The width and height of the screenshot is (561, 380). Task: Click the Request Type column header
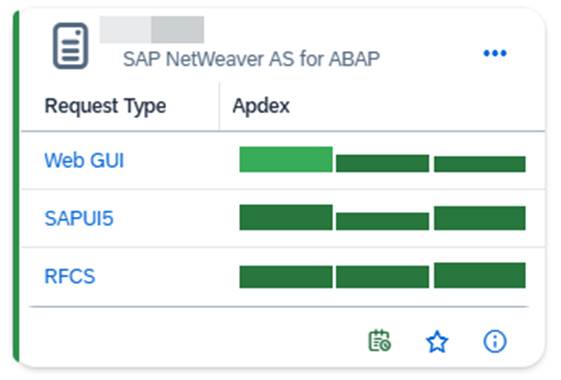(105, 106)
